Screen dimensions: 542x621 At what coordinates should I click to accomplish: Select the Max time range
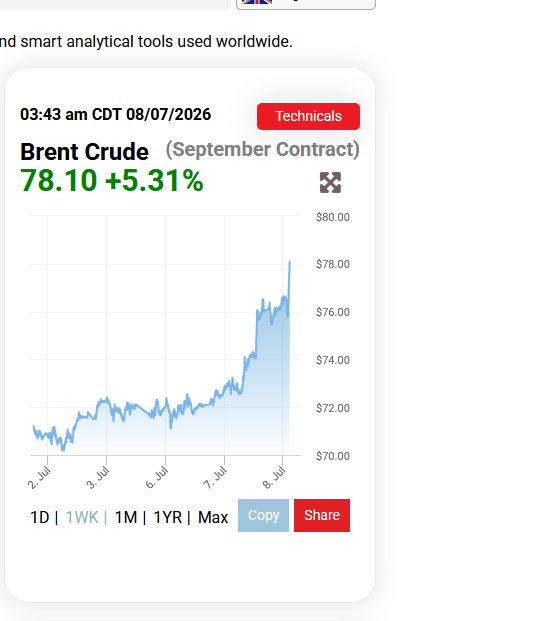[213, 517]
